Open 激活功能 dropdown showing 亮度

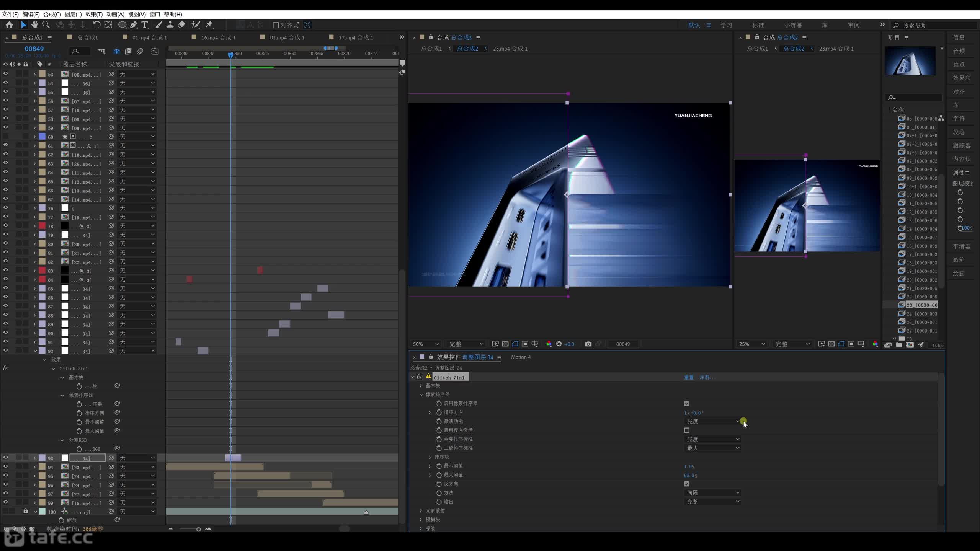pos(712,421)
